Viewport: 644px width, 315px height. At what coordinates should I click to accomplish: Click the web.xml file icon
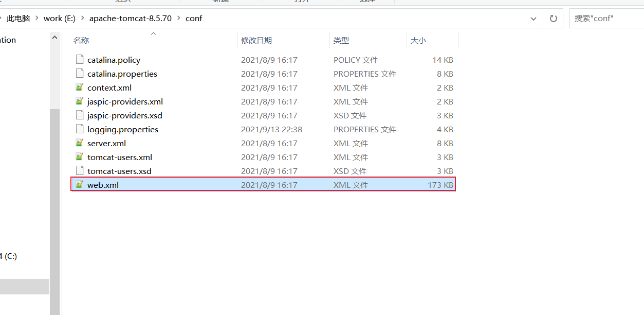click(x=79, y=185)
